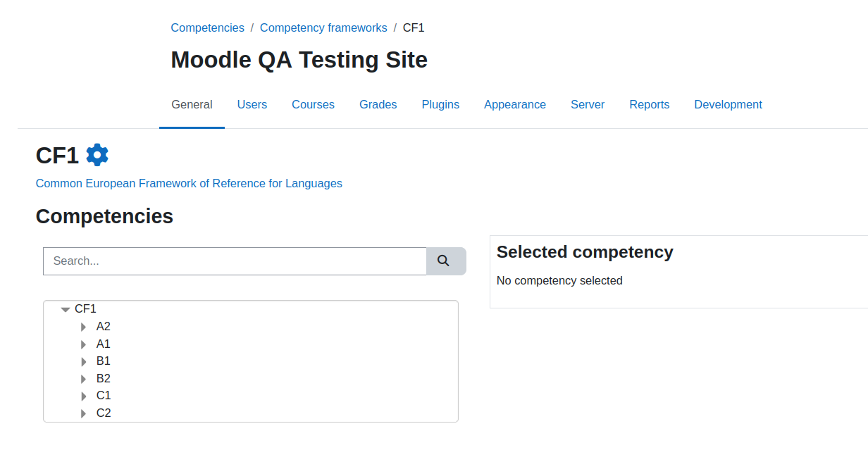Select the A1 competency
The image size is (868, 469).
pyautogui.click(x=104, y=344)
